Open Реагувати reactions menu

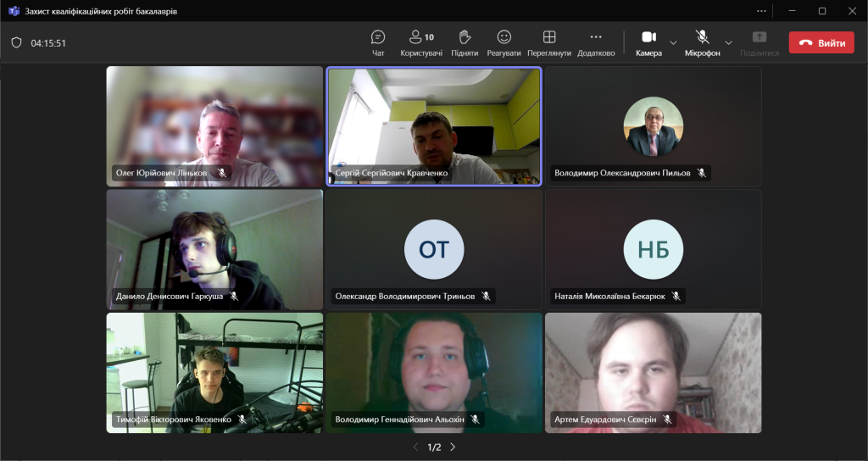[504, 43]
